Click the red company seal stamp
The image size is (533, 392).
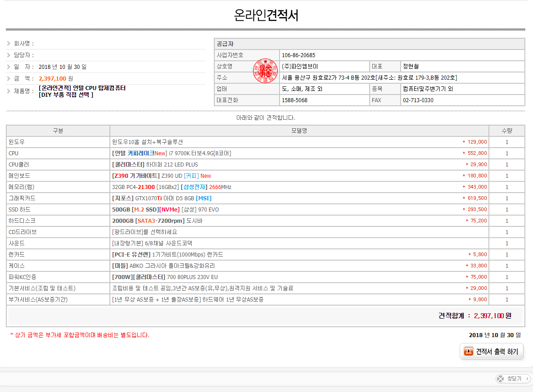click(x=265, y=71)
